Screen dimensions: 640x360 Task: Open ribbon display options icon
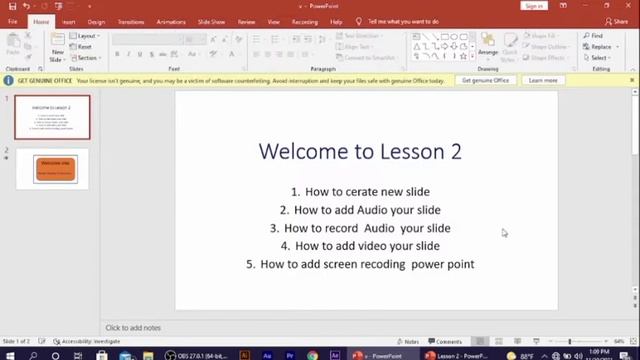tap(563, 6)
